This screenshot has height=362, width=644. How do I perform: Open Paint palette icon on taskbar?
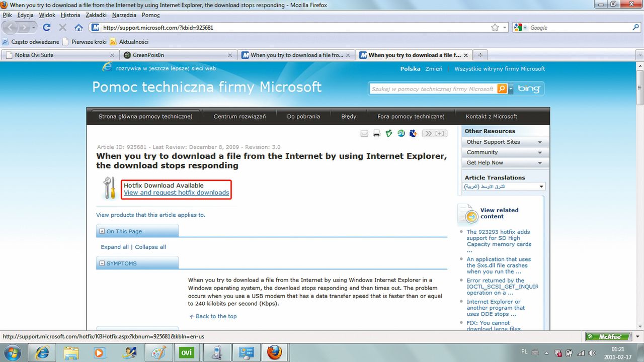[x=157, y=352]
